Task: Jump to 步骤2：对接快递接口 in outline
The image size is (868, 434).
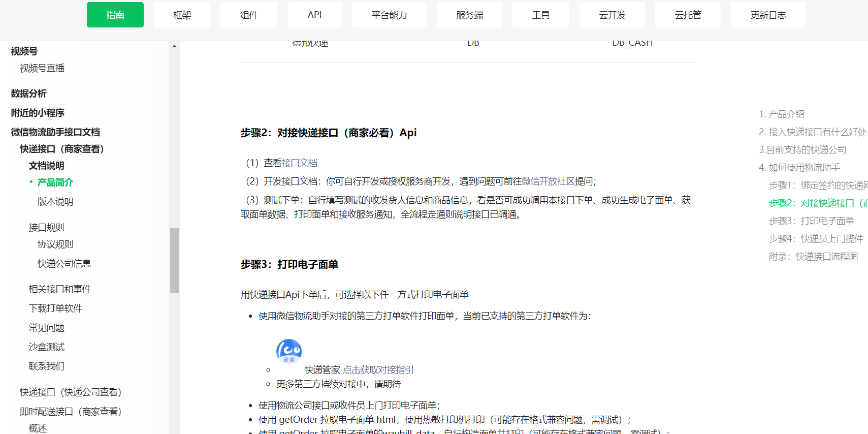Action: tap(818, 203)
